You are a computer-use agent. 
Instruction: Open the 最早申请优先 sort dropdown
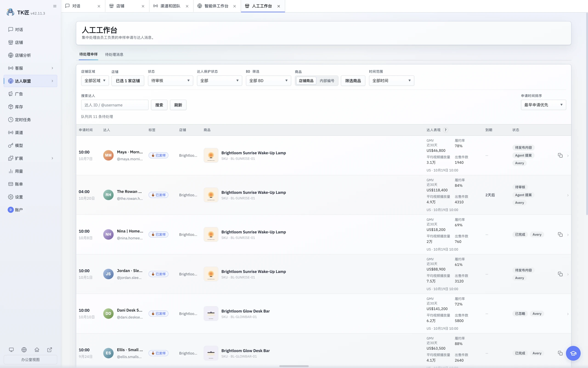point(543,105)
